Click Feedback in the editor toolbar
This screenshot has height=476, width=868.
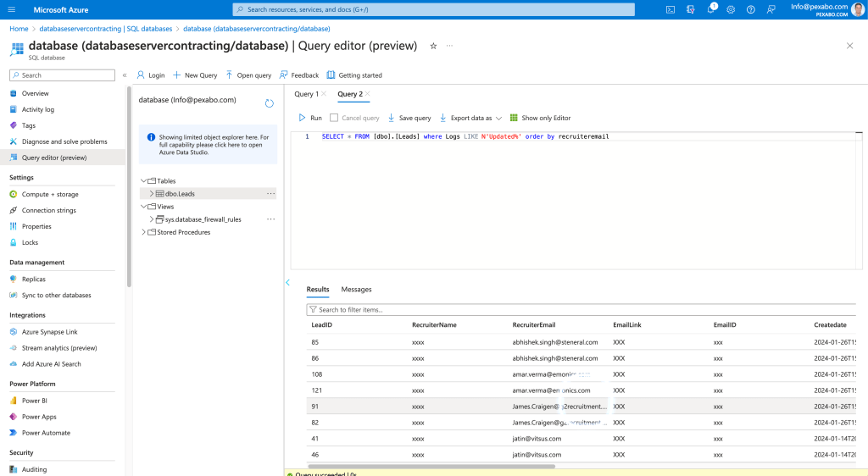[x=299, y=75]
